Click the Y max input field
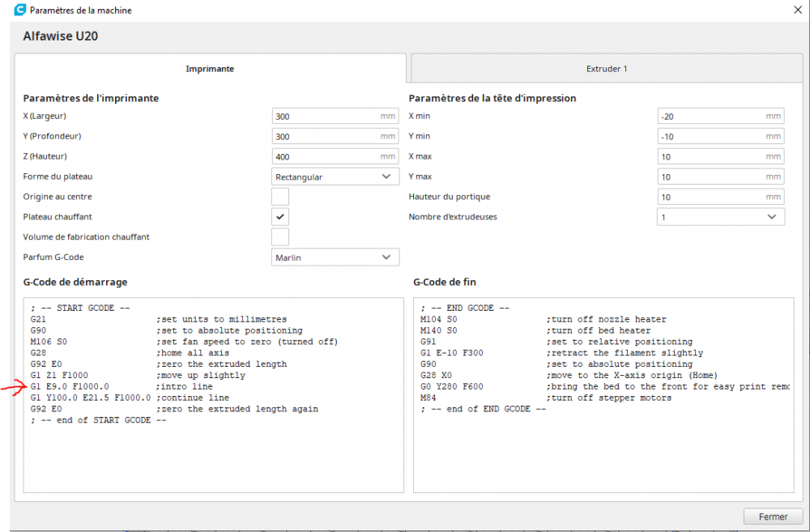This screenshot has height=532, width=810. click(x=721, y=177)
